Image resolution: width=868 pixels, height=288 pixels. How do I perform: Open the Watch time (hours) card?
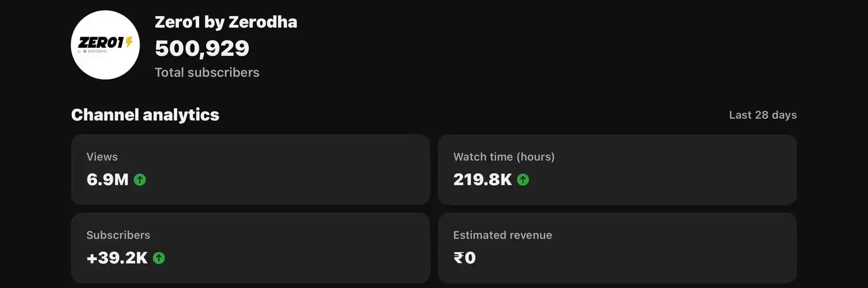[x=617, y=170]
